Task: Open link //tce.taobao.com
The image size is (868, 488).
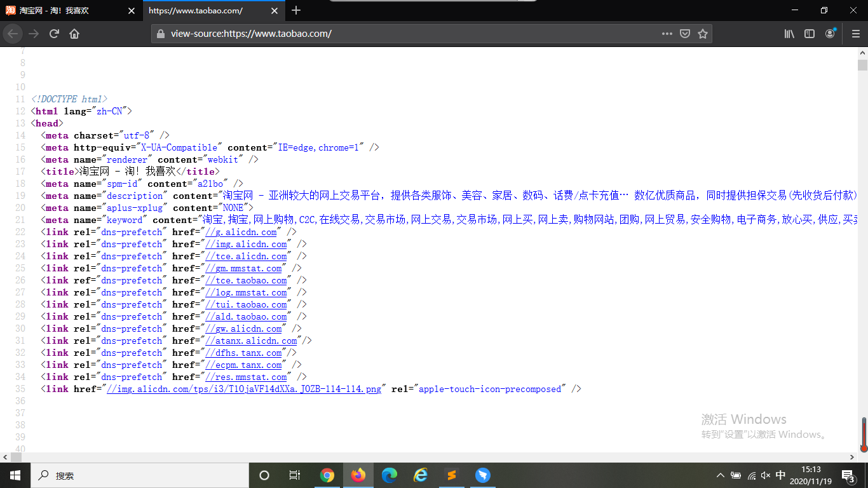Action: point(246,281)
